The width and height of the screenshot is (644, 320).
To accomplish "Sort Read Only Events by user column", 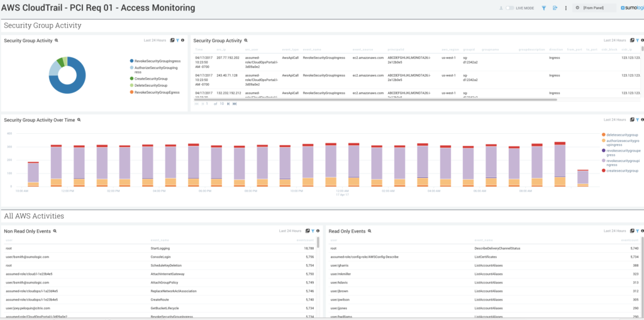I will tap(334, 240).
